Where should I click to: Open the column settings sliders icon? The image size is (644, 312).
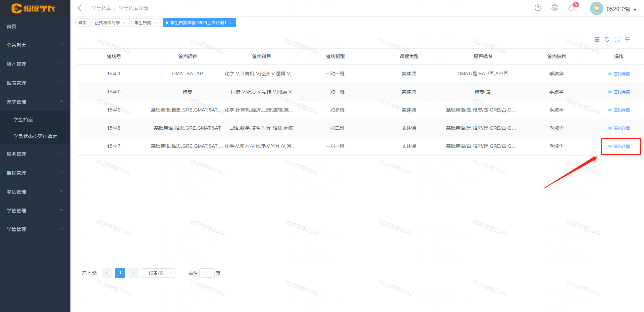[x=627, y=39]
